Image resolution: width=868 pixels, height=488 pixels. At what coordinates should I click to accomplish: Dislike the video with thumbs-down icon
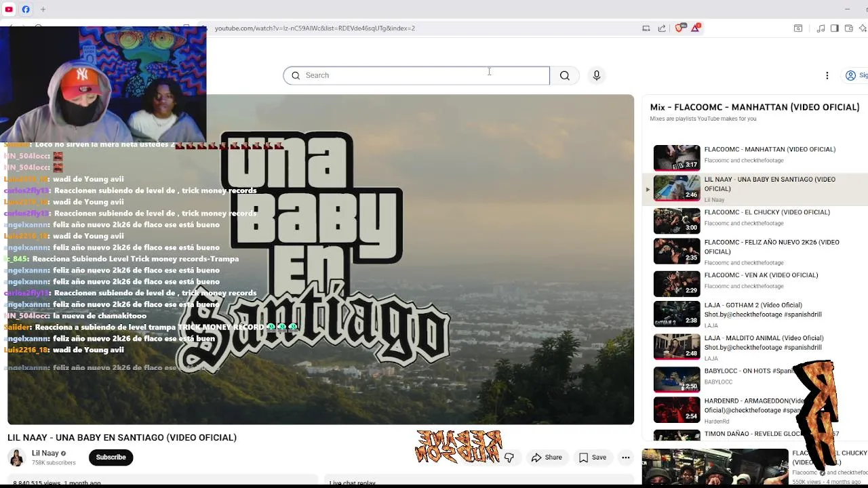coord(509,457)
